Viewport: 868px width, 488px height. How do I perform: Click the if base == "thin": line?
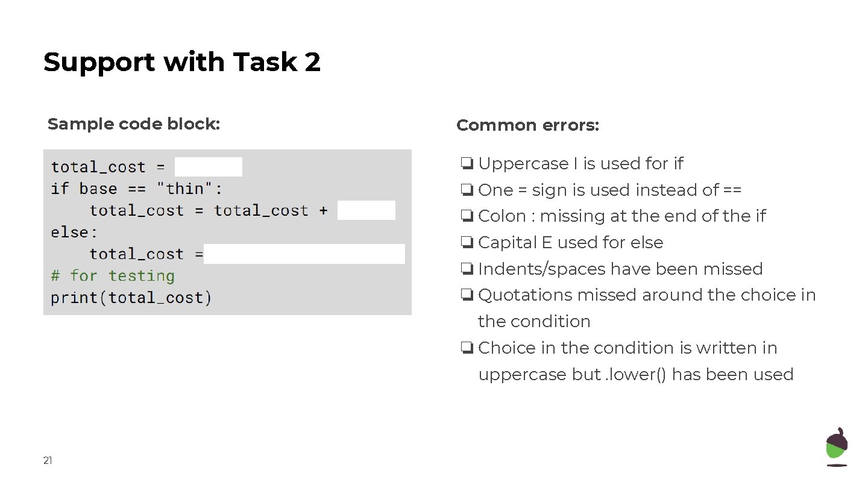(x=137, y=189)
